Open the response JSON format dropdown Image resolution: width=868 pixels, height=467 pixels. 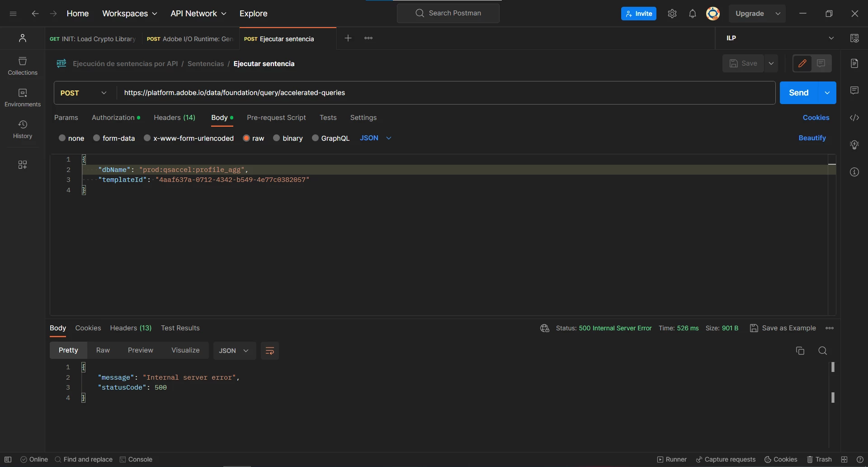234,351
